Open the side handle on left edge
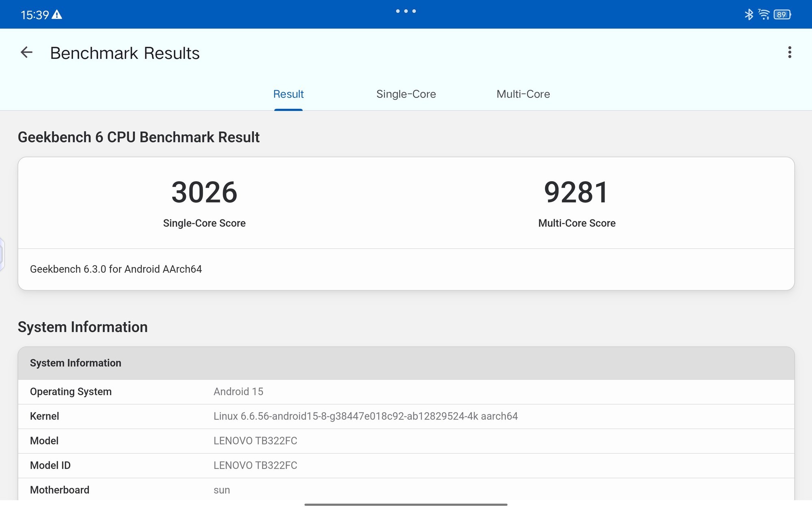The height and width of the screenshot is (509, 812). coord(2,255)
